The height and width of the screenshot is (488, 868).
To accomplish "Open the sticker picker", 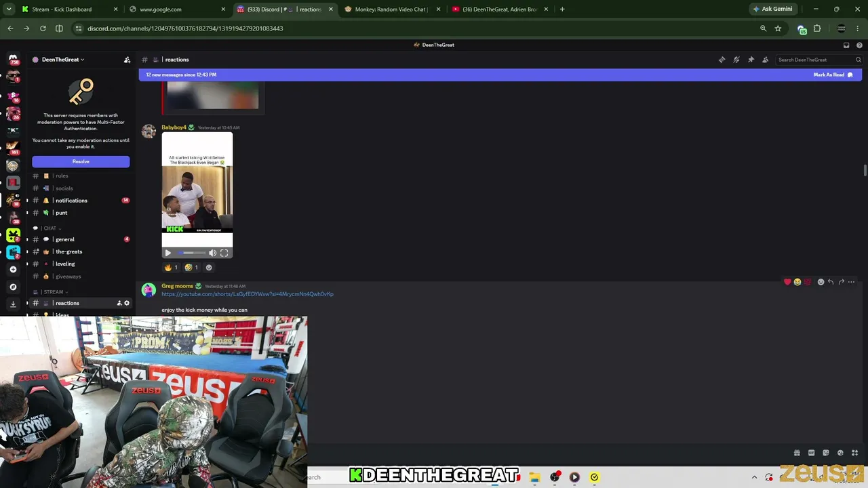I will tap(826, 453).
